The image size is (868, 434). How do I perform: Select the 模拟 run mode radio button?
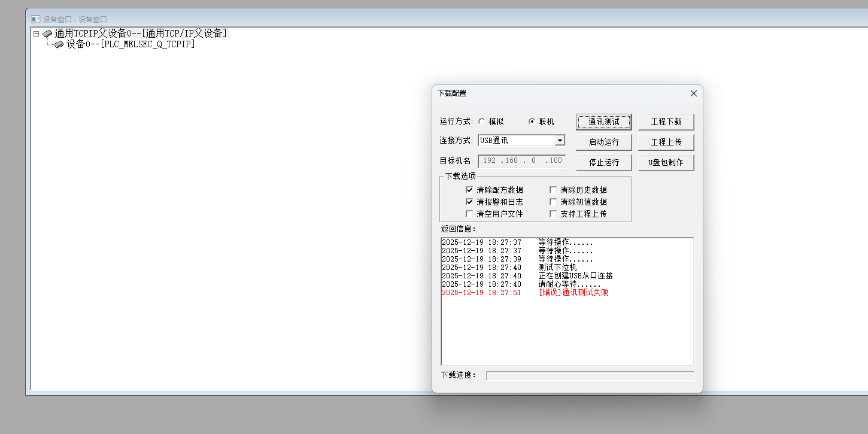(481, 122)
